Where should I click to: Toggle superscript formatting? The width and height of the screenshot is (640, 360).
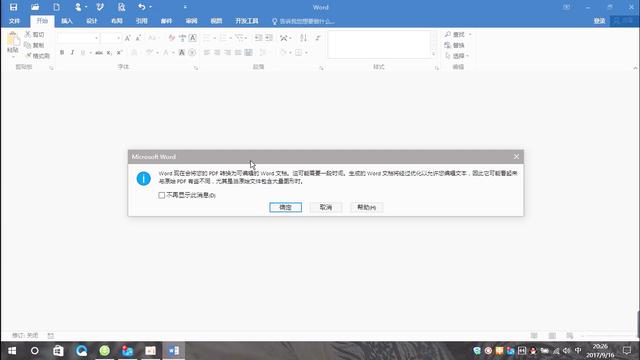(x=120, y=52)
